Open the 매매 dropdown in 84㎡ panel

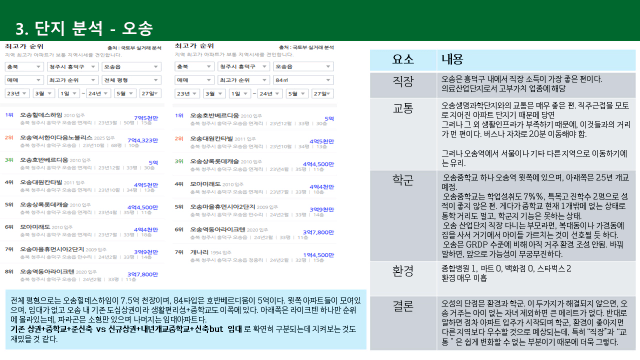click(x=194, y=80)
